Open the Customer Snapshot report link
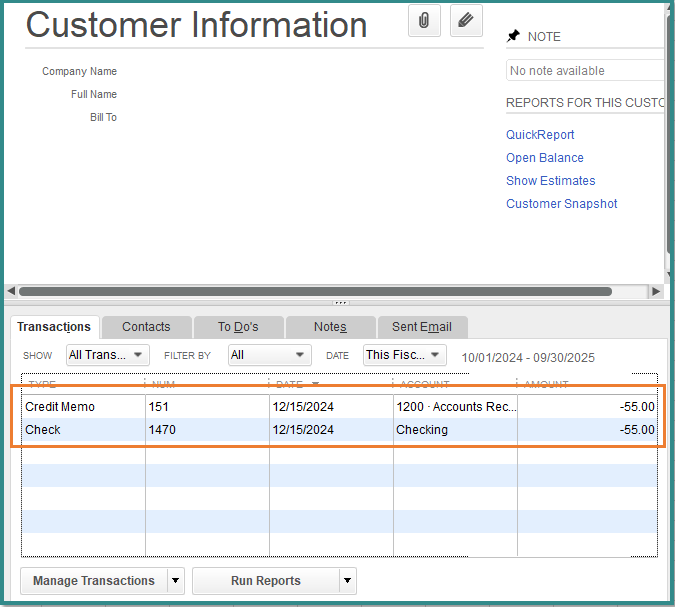Screen dimensions: 675x607 (562, 204)
